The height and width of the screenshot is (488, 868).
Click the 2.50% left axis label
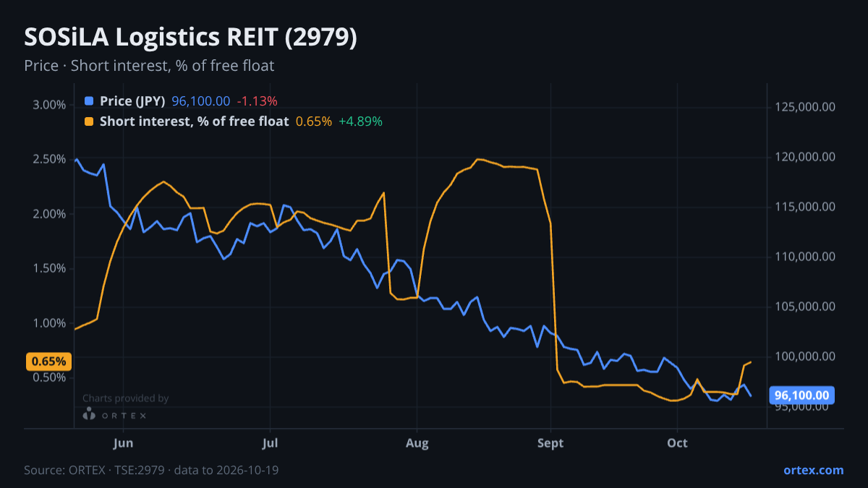[x=49, y=159]
